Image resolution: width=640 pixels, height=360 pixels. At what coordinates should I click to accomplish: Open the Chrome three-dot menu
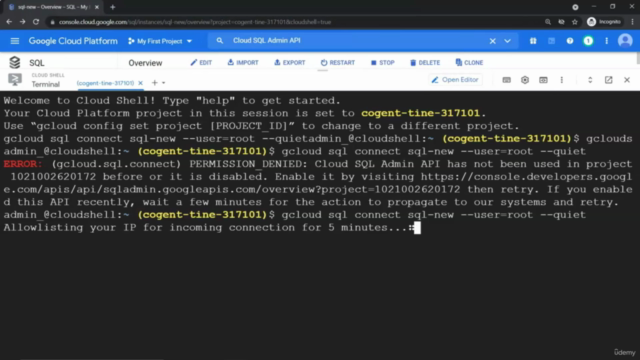pos(632,22)
